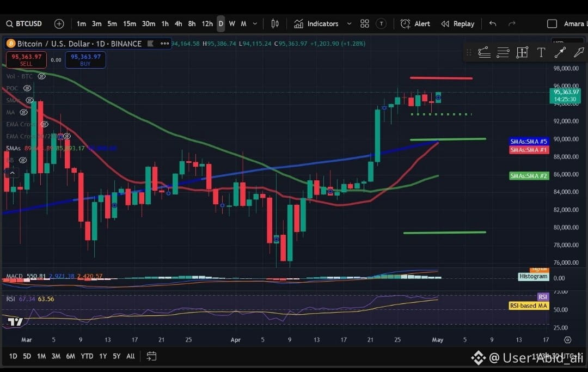This screenshot has width=588, height=372.
Task: Click the SMAs:SMA #1 red price label
Action: [x=529, y=150]
